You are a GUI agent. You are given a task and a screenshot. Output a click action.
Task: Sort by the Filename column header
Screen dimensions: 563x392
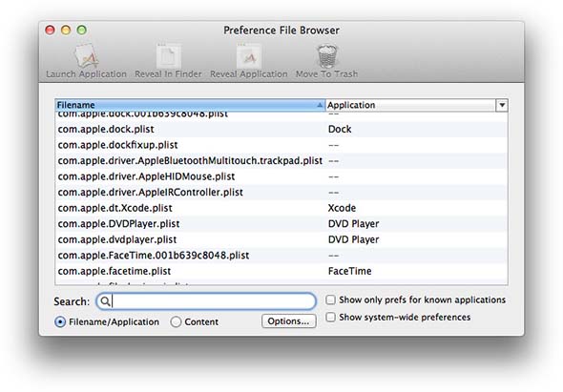point(190,105)
